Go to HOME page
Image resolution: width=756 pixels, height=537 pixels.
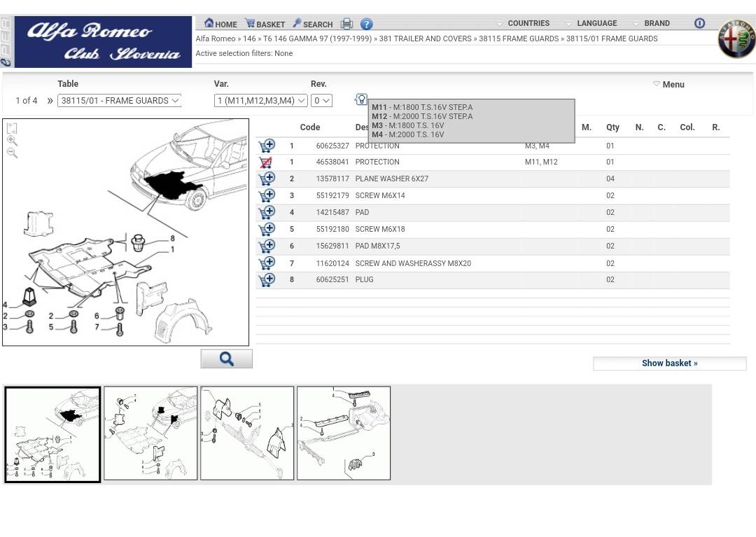click(220, 24)
